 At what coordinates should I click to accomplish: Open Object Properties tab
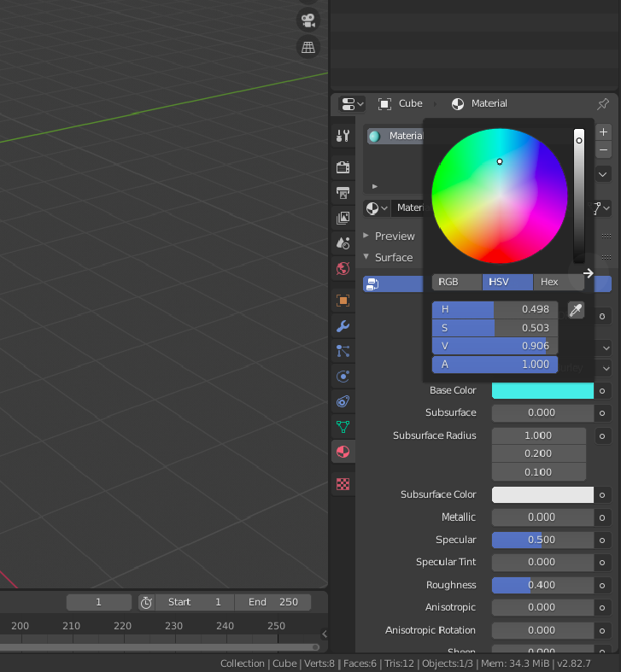click(x=343, y=301)
